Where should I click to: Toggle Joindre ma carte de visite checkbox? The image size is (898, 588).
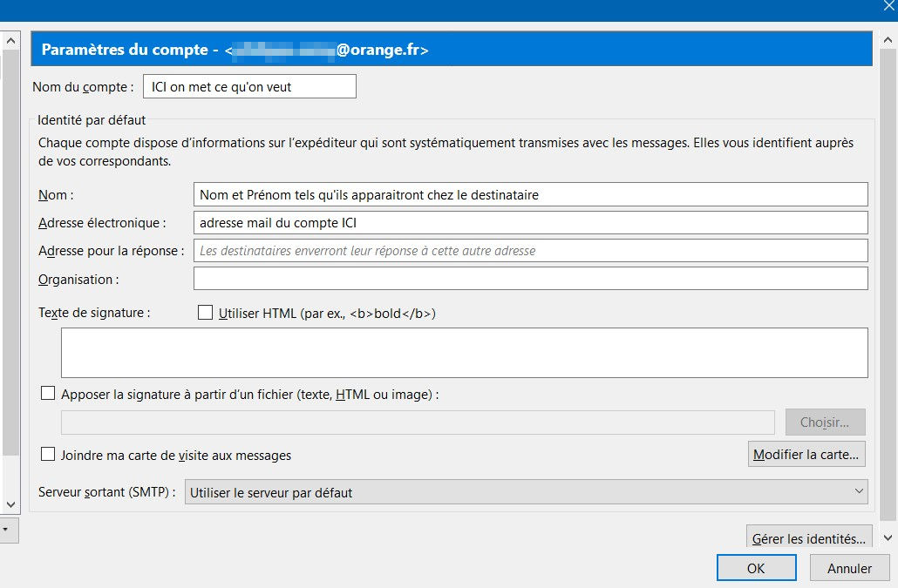tap(48, 455)
